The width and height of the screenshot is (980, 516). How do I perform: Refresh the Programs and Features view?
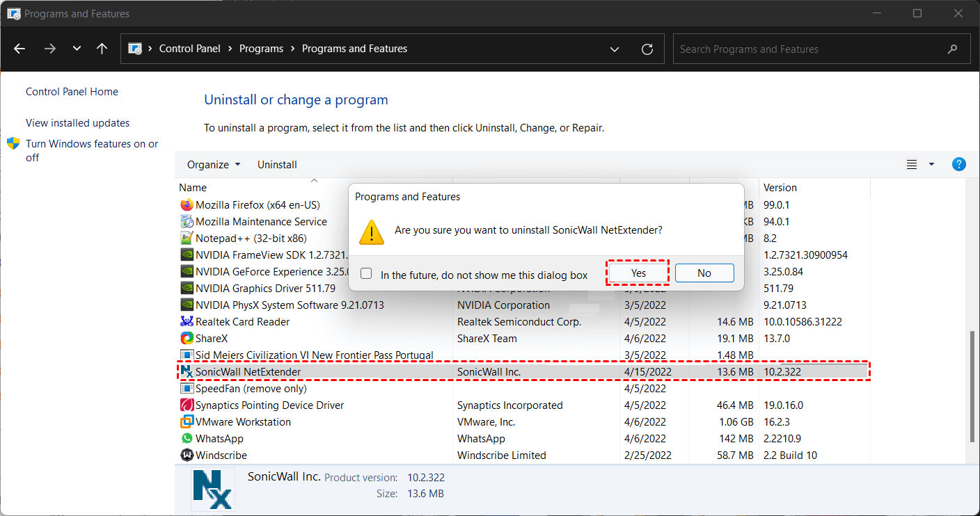click(647, 49)
